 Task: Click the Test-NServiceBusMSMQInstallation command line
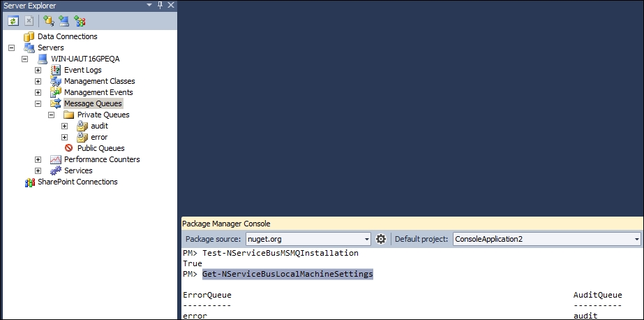coord(280,253)
